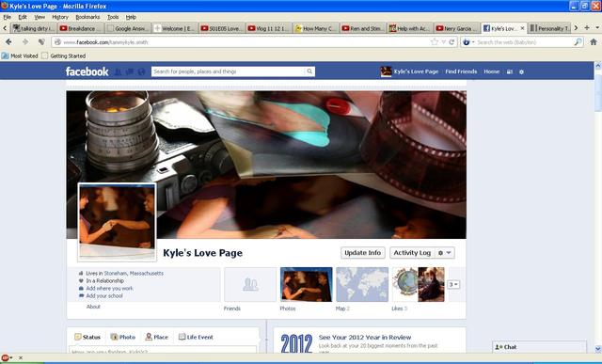Open privacy shortcuts lock icon
Viewport: 602px width, 364px height.
pyautogui.click(x=510, y=71)
